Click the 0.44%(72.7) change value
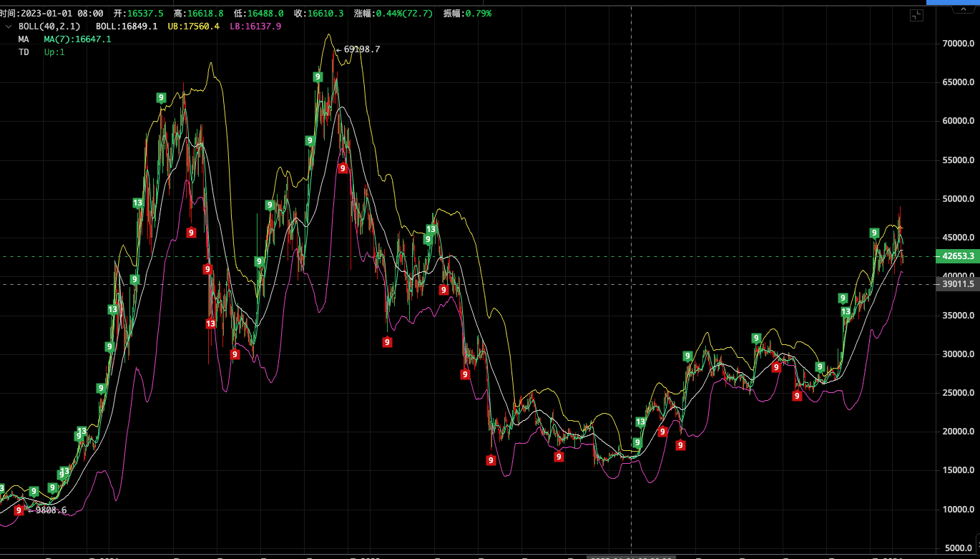Viewport: 980px width, 559px height. pos(404,14)
